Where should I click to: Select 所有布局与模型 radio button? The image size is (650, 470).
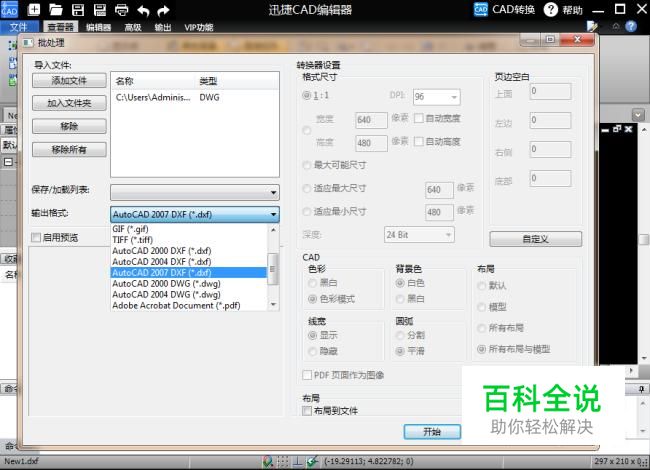[x=481, y=349]
